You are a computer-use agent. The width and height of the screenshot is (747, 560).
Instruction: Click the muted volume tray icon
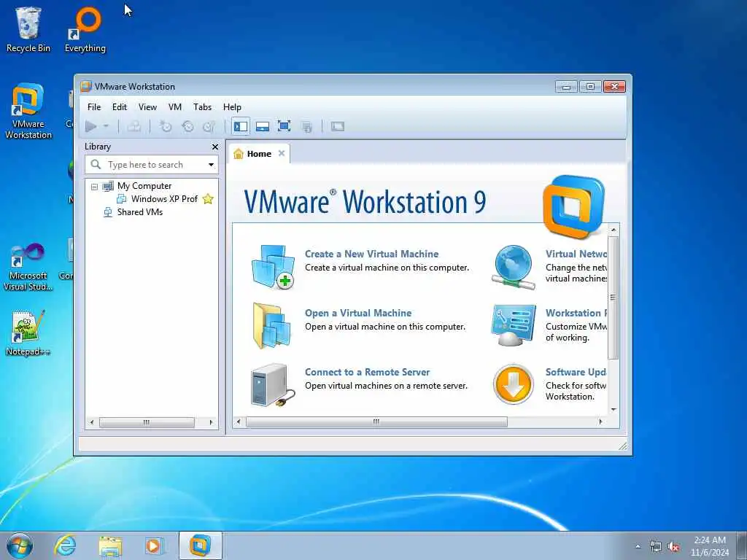(673, 547)
